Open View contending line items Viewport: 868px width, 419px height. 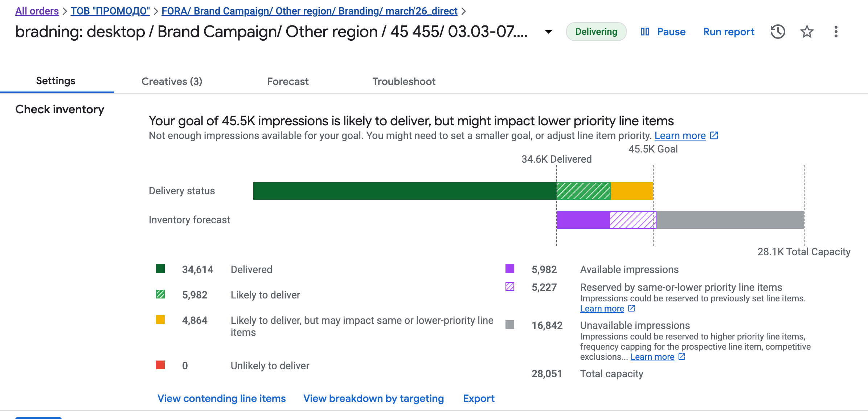click(221, 398)
